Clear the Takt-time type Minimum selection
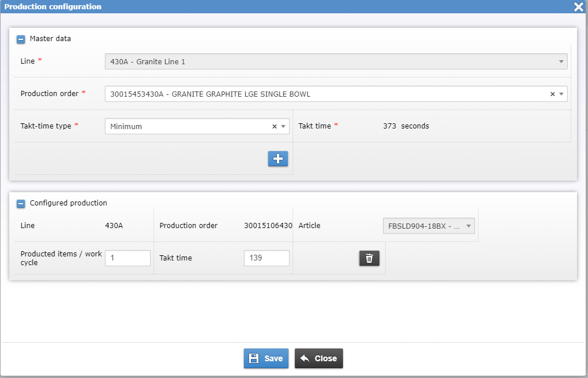 click(274, 127)
